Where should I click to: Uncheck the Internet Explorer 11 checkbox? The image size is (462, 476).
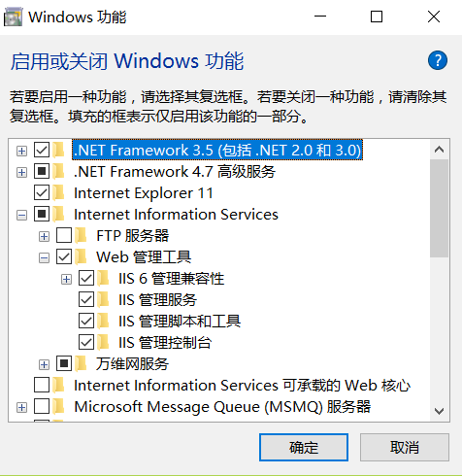pyautogui.click(x=42, y=193)
